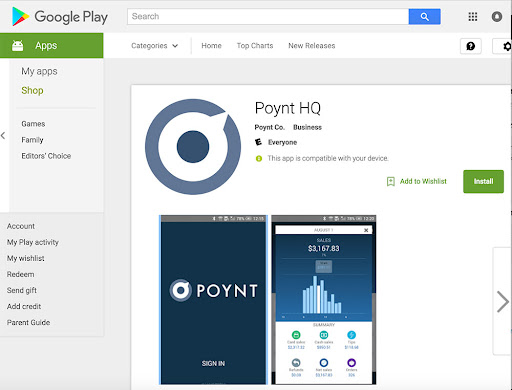Click the Poynt HQ app logo
This screenshot has width=512, height=390.
[x=193, y=147]
